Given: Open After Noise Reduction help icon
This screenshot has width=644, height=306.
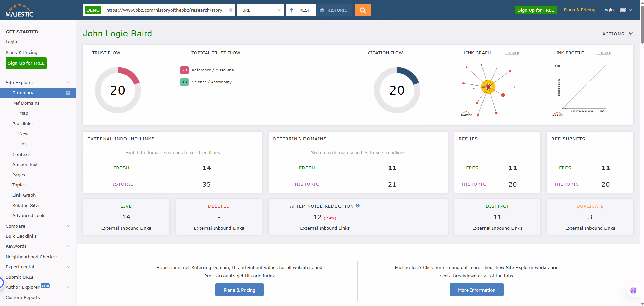Looking at the screenshot, I should tap(358, 206).
